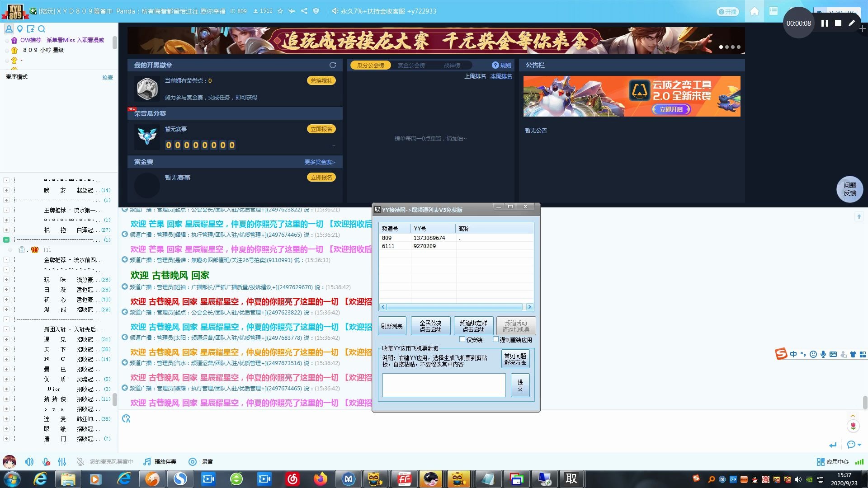Image resolution: width=868 pixels, height=488 pixels.
Task: Open 应用中心 app center
Action: tap(833, 462)
